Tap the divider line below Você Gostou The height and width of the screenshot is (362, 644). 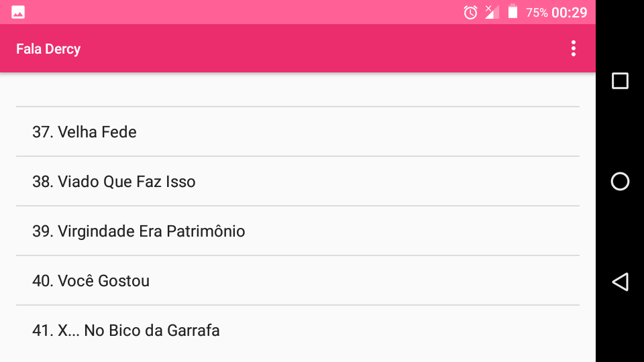[x=298, y=305]
